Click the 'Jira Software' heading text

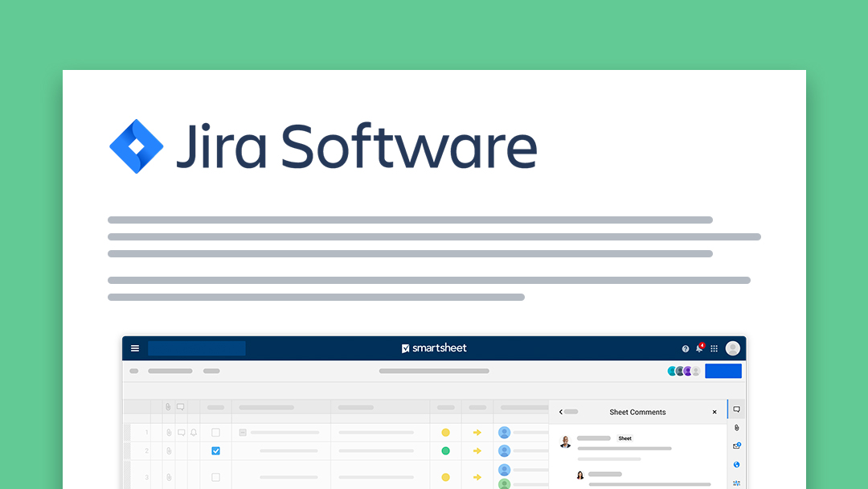tap(357, 146)
